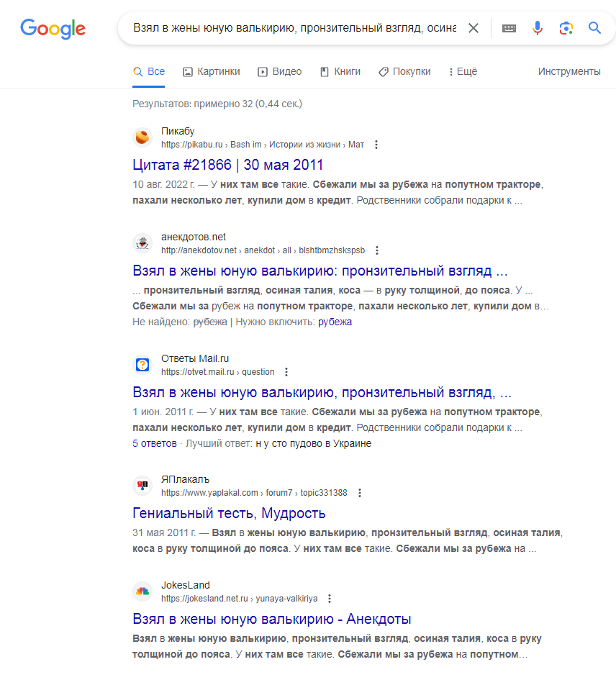The width and height of the screenshot is (616, 685).
Task: Open Гениальный тесть, Мудрость result
Action: click(x=229, y=513)
